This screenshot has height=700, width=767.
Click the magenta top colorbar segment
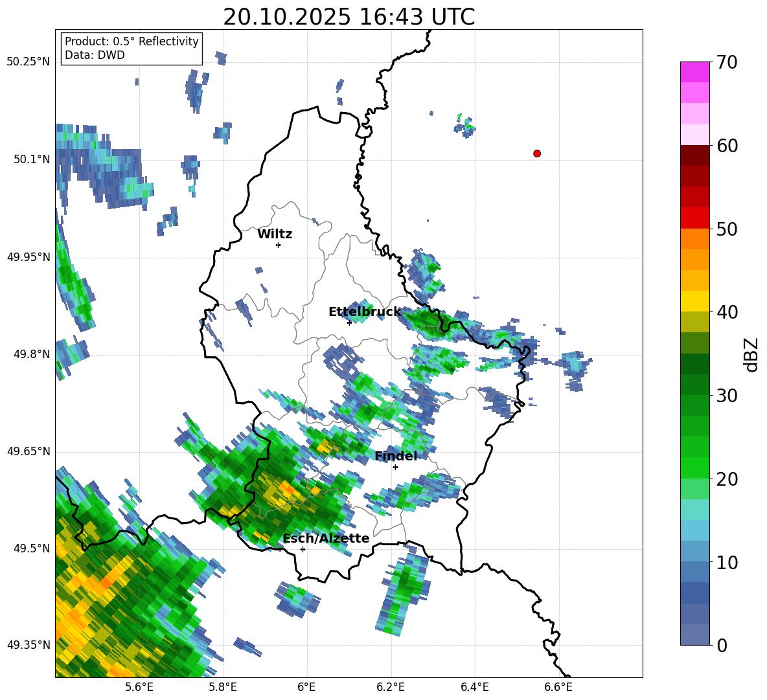tap(694, 72)
